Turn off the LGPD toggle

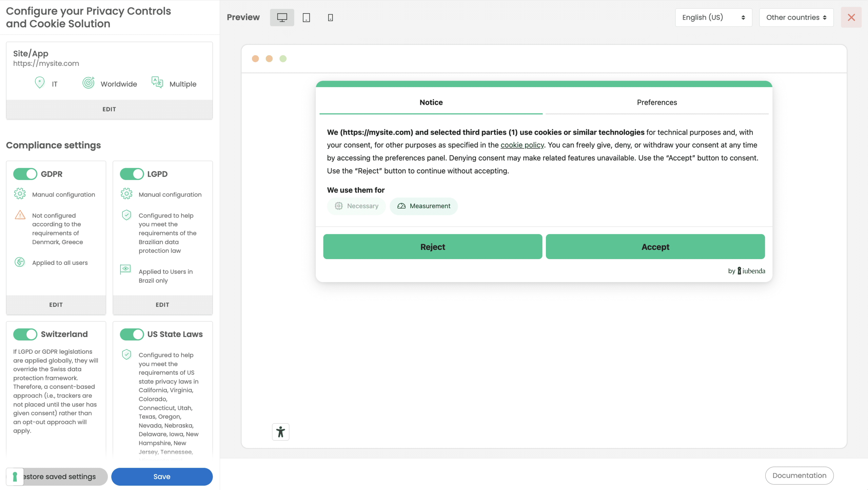[x=132, y=174]
